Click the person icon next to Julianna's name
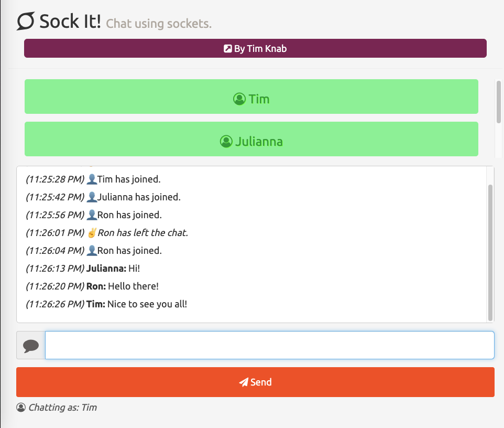The width and height of the screenshot is (504, 428). click(x=227, y=141)
